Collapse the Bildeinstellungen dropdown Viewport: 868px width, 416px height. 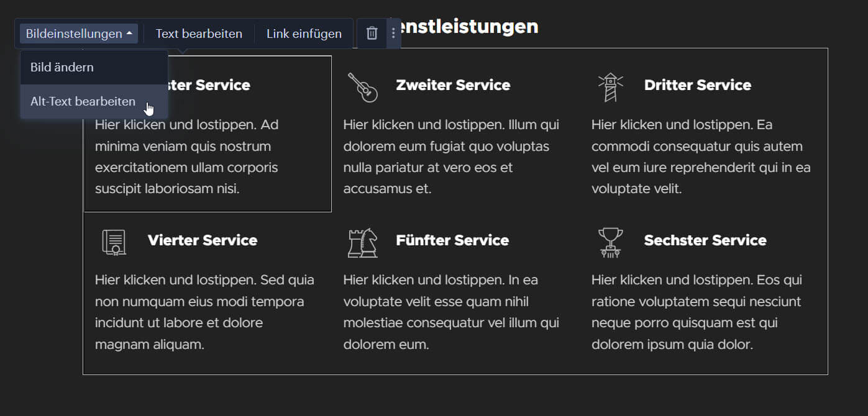79,34
